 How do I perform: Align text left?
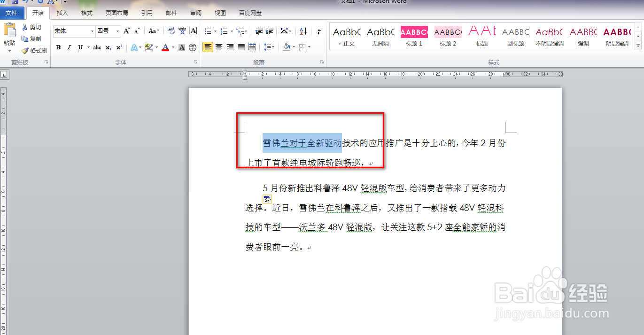[208, 47]
